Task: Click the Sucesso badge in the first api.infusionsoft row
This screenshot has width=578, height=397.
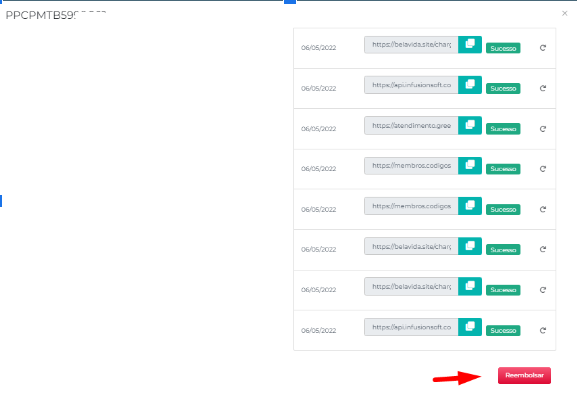Action: pos(503,88)
